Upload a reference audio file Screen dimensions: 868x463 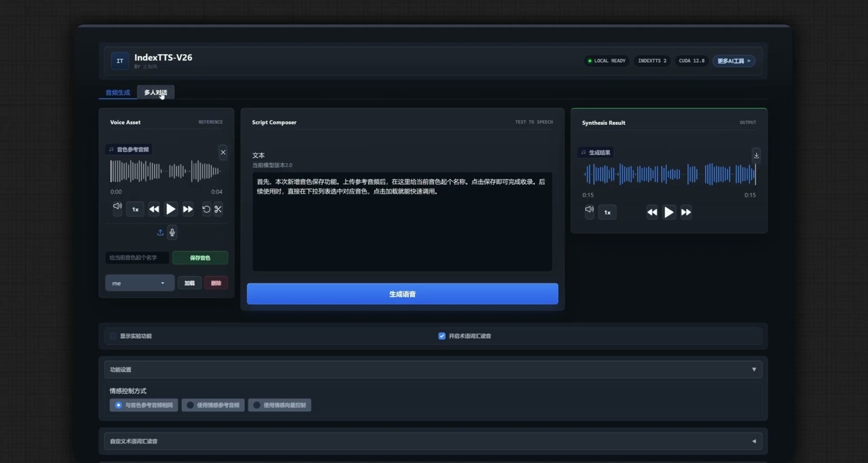[x=160, y=233]
